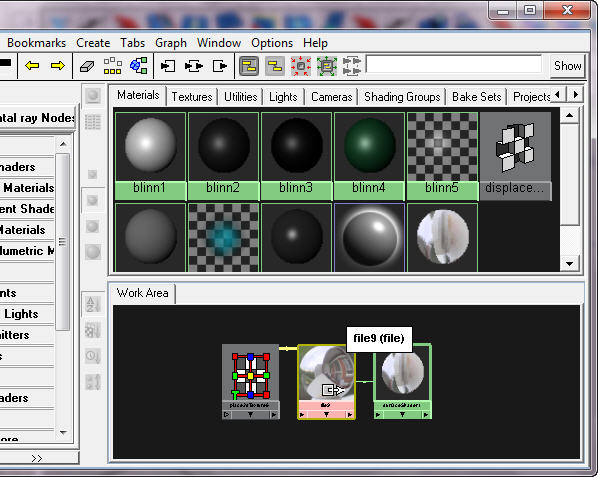Screen dimensions: 598x477
Task: Open the Graph menu
Action: coord(171,43)
